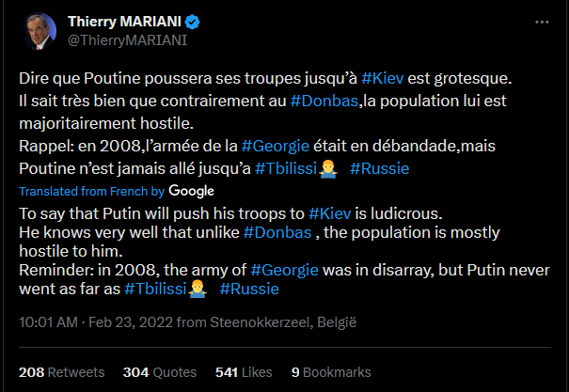Open the #Russie hashtag in French text

[x=380, y=168]
